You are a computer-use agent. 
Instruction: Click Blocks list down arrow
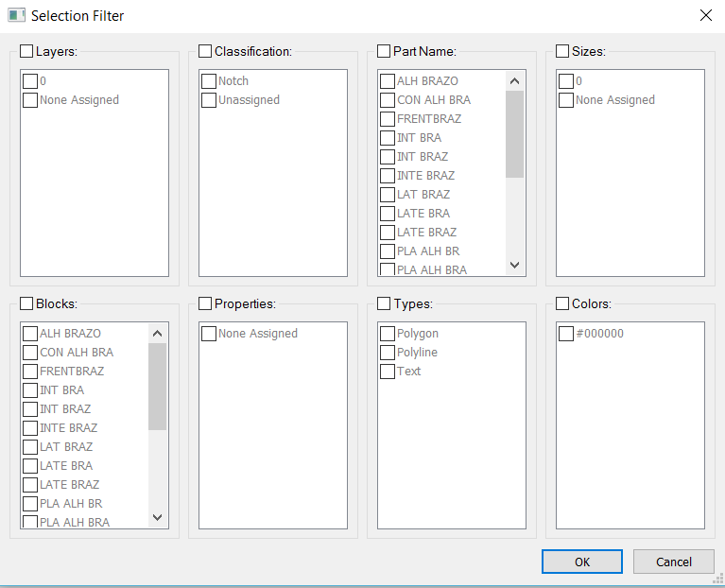pyautogui.click(x=157, y=517)
